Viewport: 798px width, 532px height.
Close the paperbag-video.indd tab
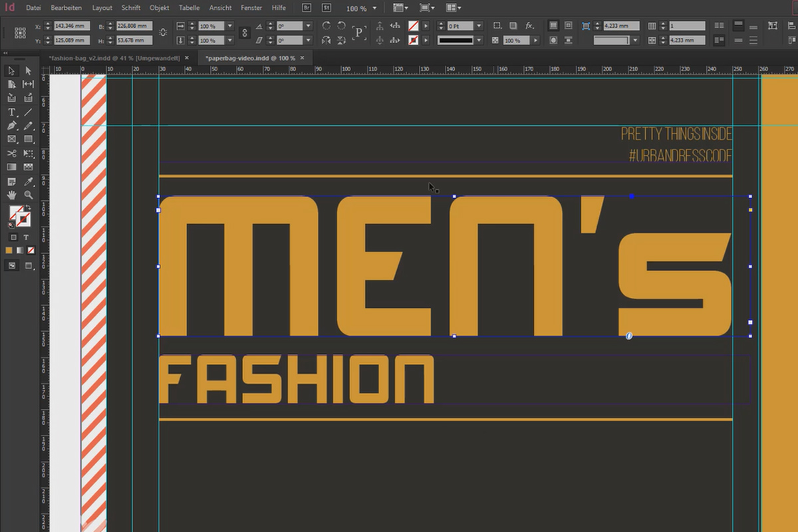pos(302,58)
